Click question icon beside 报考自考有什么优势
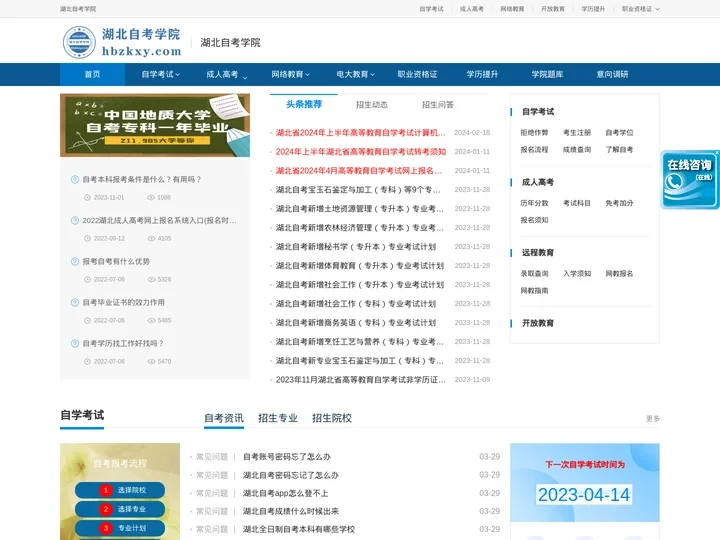The image size is (720, 540). pos(75,261)
